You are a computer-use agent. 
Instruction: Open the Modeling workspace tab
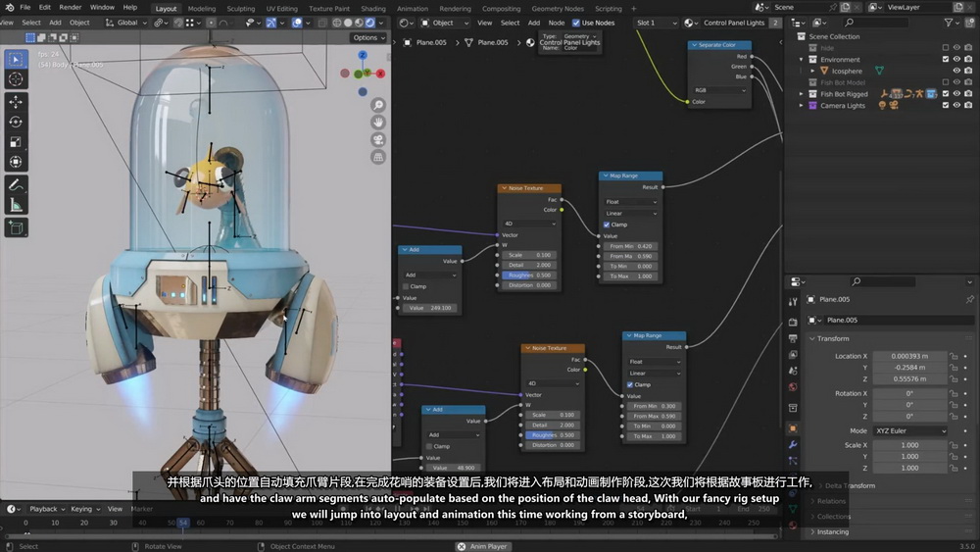point(201,8)
